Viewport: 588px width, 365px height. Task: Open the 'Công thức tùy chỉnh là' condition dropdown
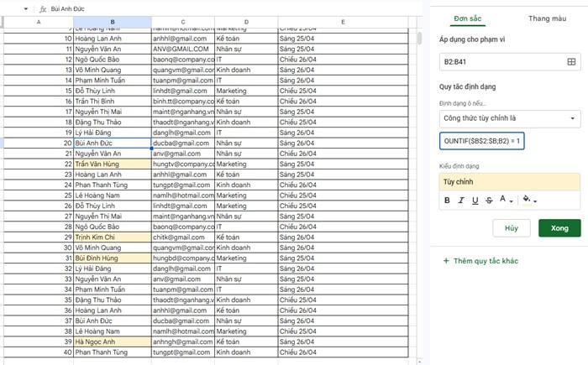coord(509,119)
